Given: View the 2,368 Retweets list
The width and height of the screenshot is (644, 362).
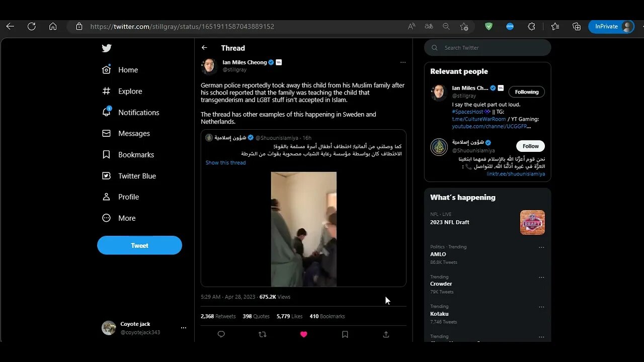Looking at the screenshot, I should (218, 316).
